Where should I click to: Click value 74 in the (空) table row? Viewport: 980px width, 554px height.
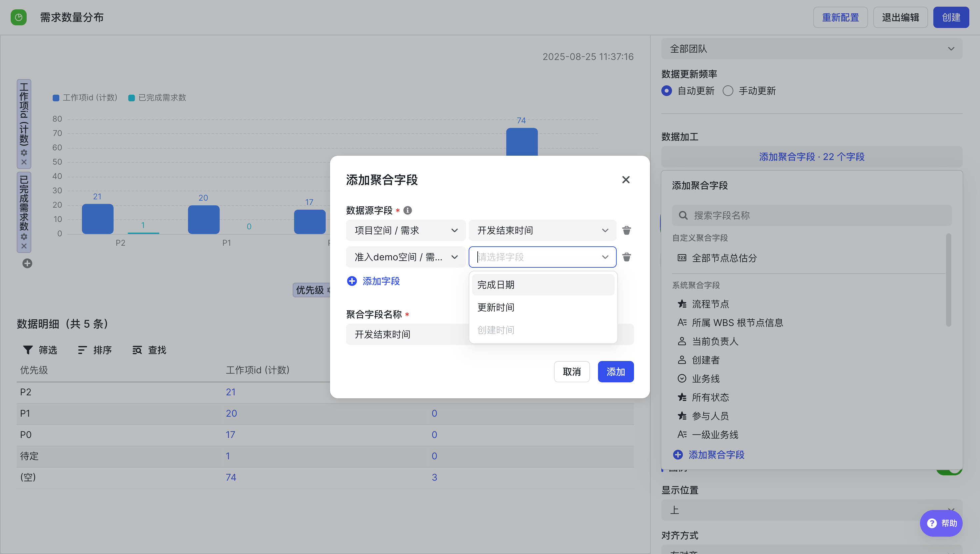coord(231,477)
